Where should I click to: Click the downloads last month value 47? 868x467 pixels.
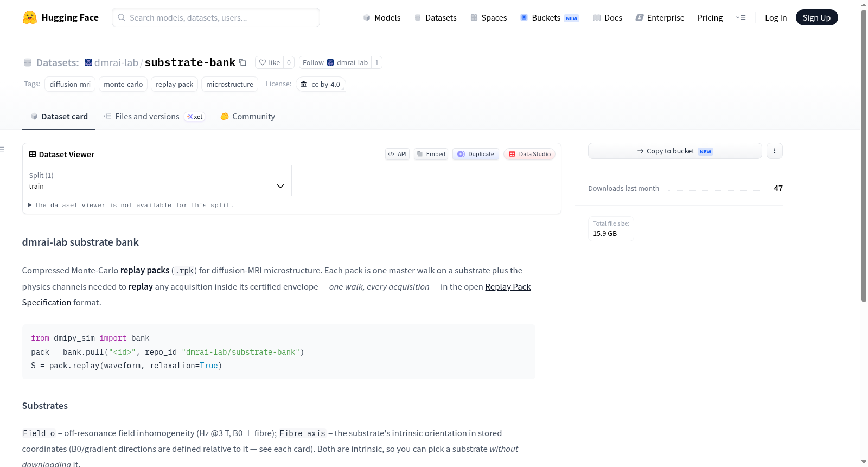coord(778,188)
